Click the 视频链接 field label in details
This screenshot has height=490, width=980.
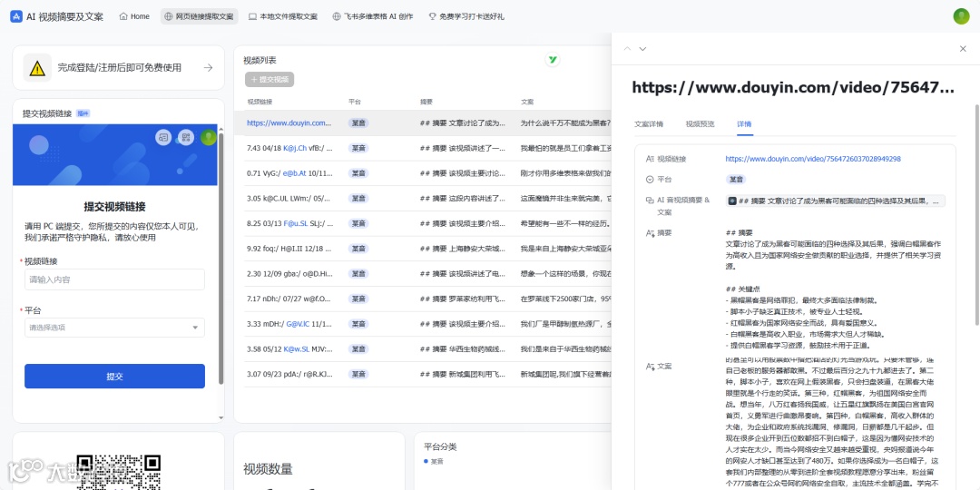671,159
